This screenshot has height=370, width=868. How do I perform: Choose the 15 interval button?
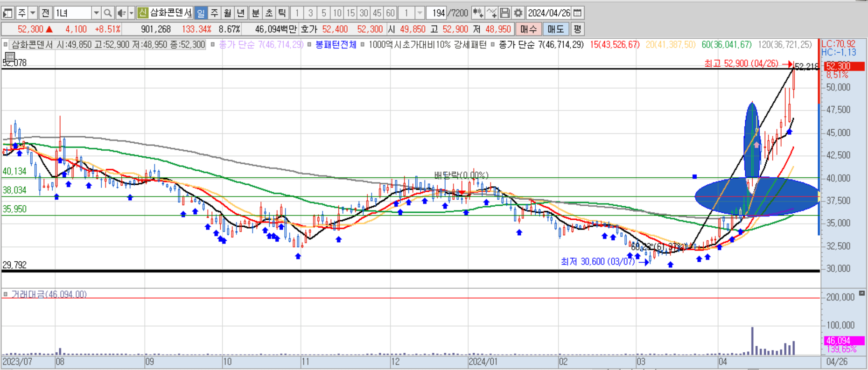tap(350, 13)
